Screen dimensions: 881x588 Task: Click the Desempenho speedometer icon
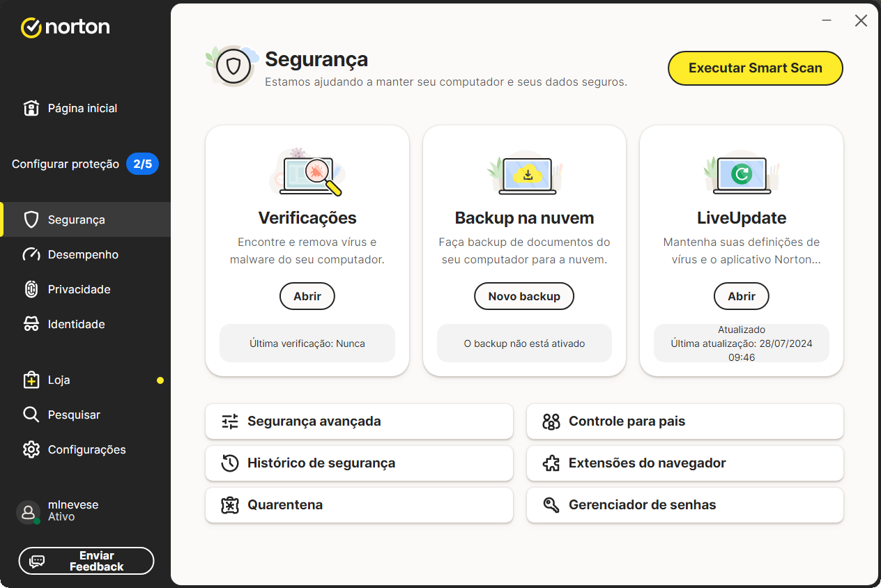pyautogui.click(x=31, y=254)
